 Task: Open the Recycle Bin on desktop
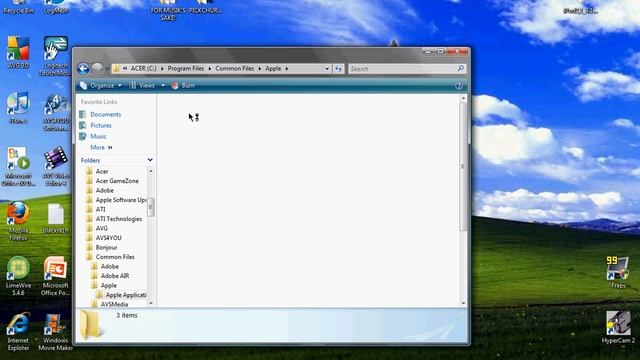18,7
